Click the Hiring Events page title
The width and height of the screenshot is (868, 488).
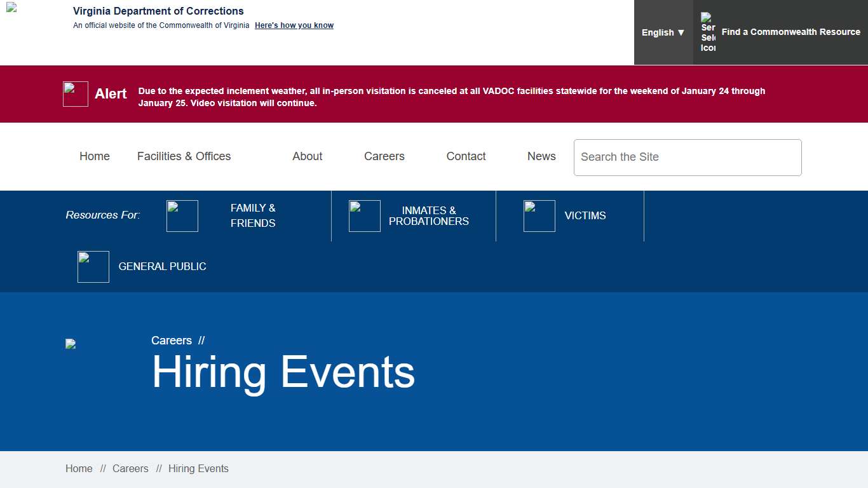(283, 372)
